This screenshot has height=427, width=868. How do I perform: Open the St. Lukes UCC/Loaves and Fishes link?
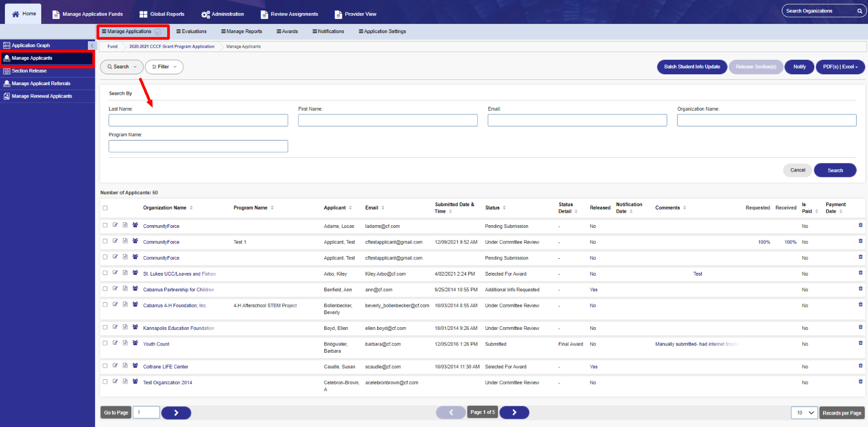[179, 274]
